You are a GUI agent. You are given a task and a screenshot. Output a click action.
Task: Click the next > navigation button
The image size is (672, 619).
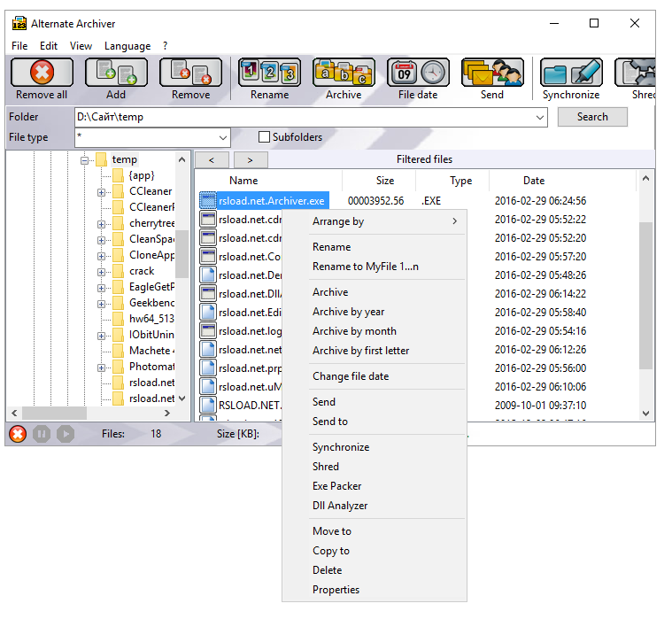tap(251, 160)
